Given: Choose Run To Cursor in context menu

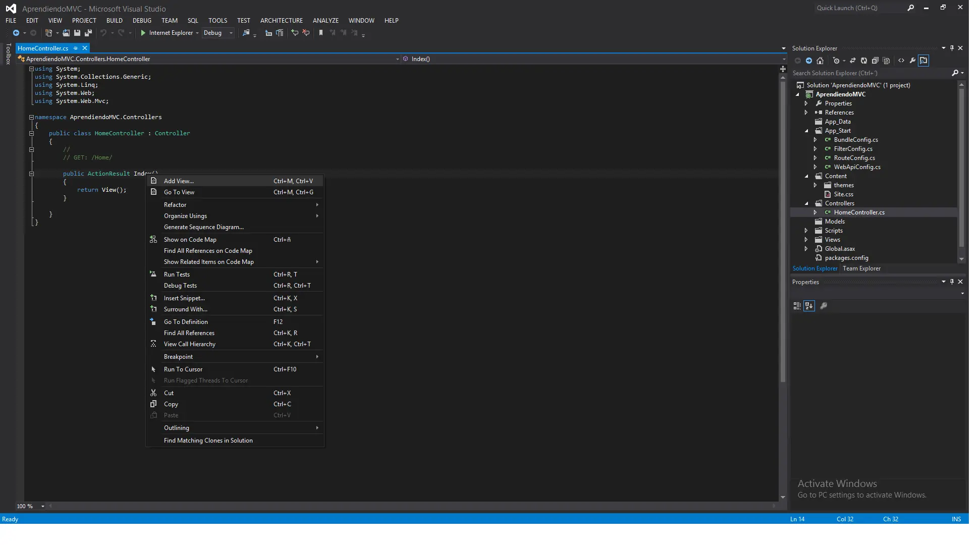Looking at the screenshot, I should (235, 369).
